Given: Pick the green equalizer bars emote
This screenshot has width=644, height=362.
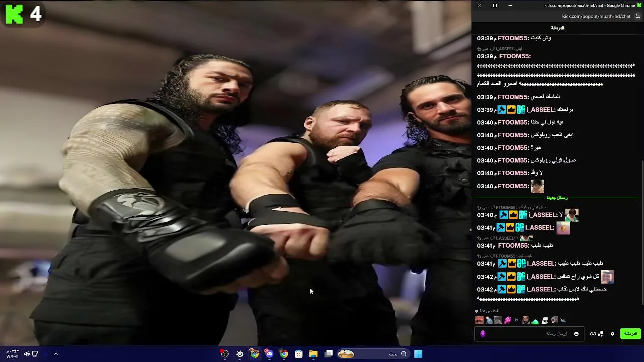Looking at the screenshot, I should point(535,320).
